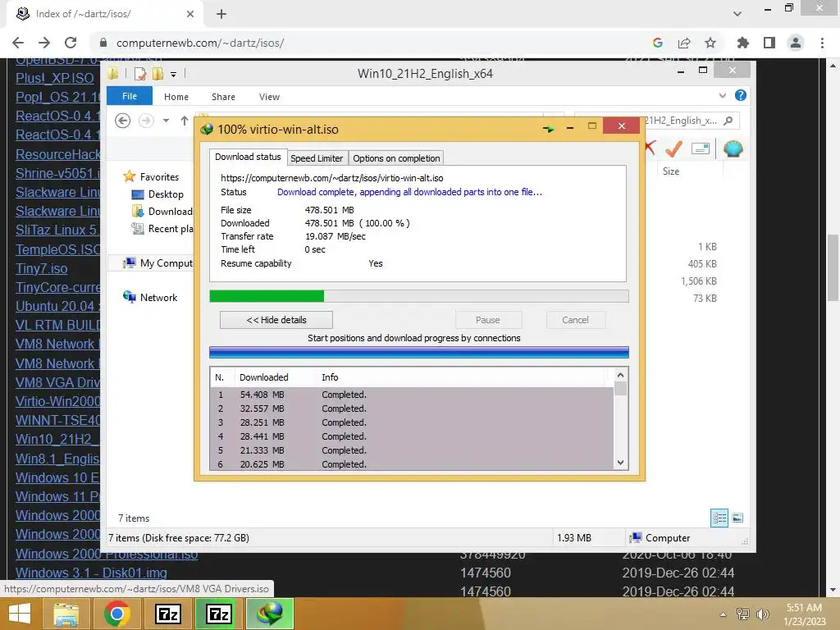Expand the Explorer ribbon chevron
The width and height of the screenshot is (840, 630).
pyautogui.click(x=722, y=95)
